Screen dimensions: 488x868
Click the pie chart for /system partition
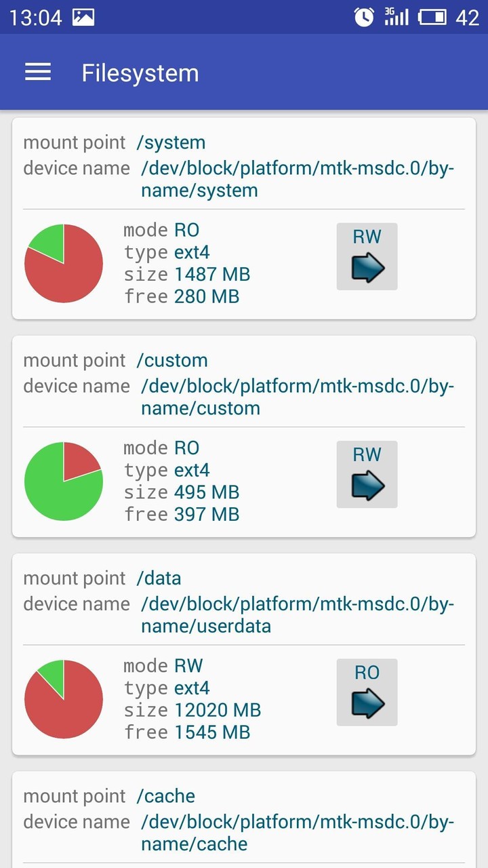(63, 263)
